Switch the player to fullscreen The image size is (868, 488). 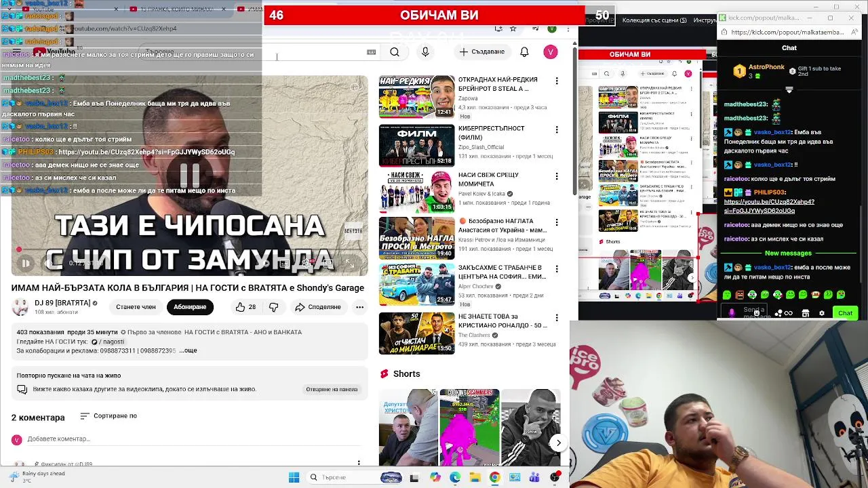click(x=350, y=264)
